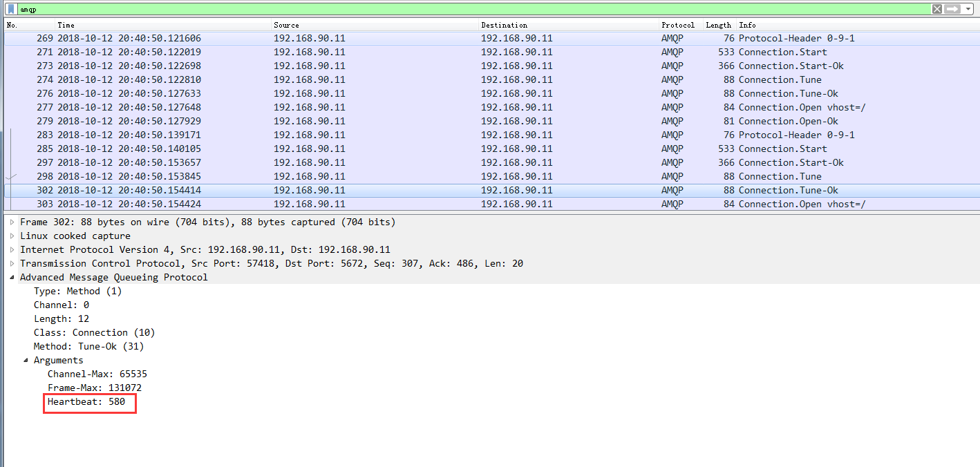Select packet 271 Connection.Start
Viewport: 980px width, 467px height.
pyautogui.click(x=491, y=52)
